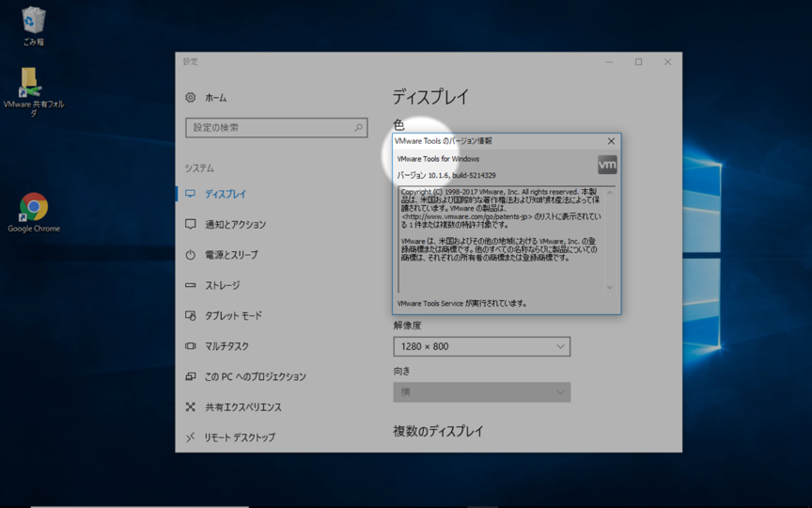Click the shared experiences icon in sidebar
Image resolution: width=812 pixels, height=508 pixels.
tap(191, 407)
